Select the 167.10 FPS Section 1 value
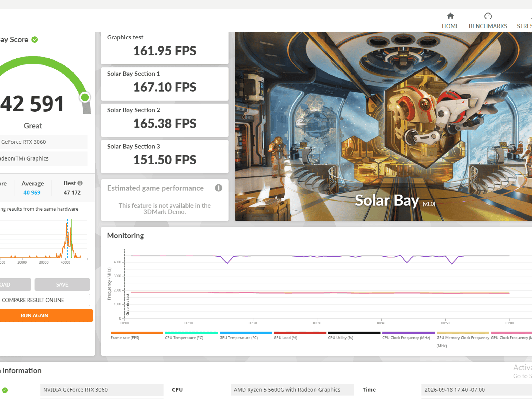This screenshot has width=532, height=399. tap(165, 87)
